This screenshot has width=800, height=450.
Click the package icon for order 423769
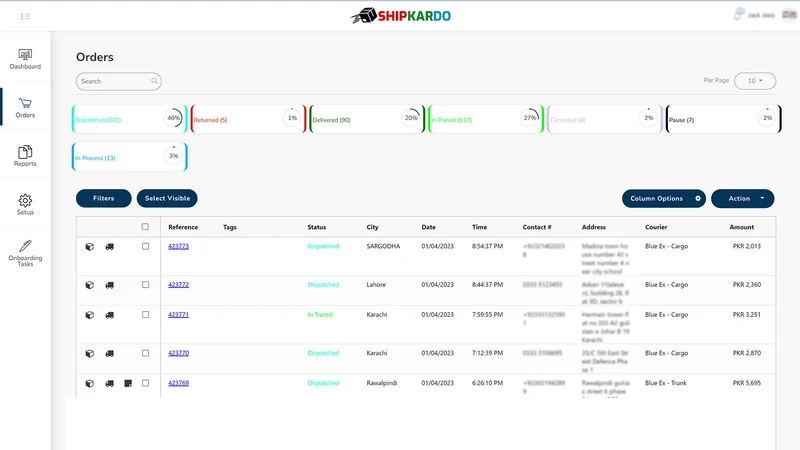coord(89,383)
